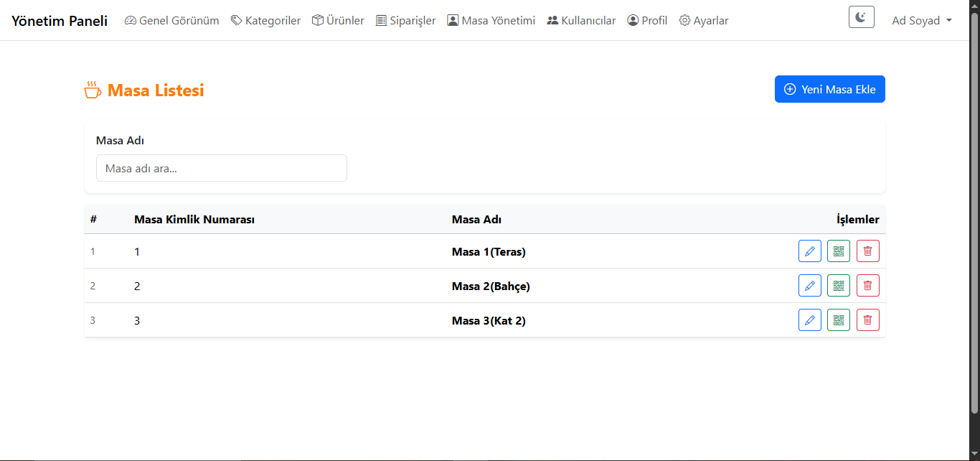This screenshot has width=980, height=461.
Task: Toggle dark mode with the moon button
Action: coord(861,17)
